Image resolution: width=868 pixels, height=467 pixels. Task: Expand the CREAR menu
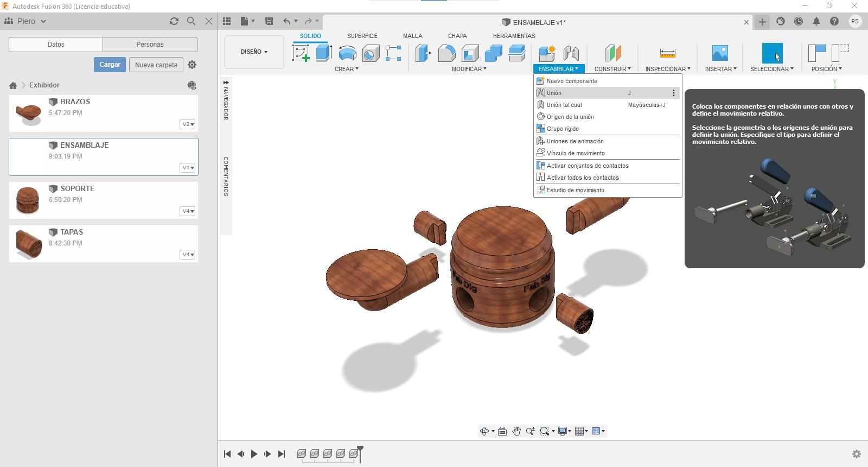coord(347,69)
